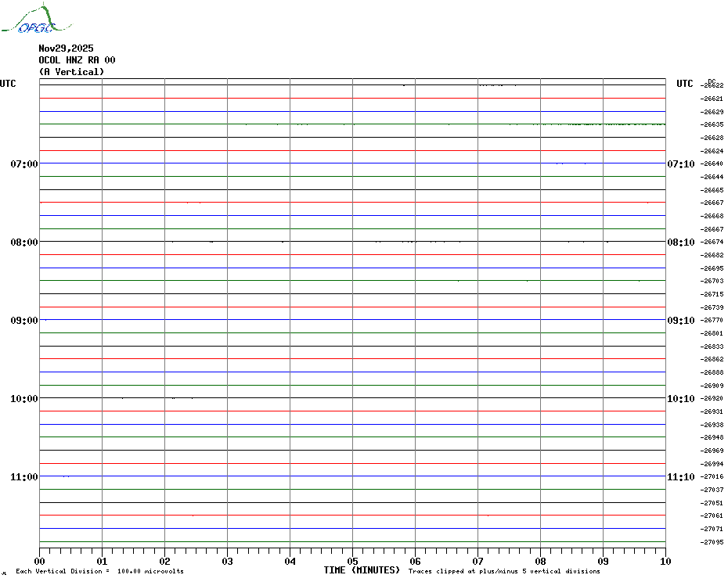Click the OFGC logo

coord(37,18)
